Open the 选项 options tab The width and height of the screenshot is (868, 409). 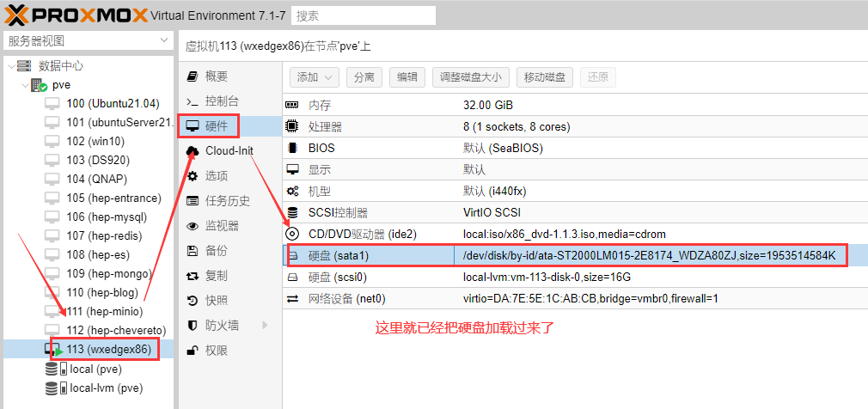tap(217, 176)
